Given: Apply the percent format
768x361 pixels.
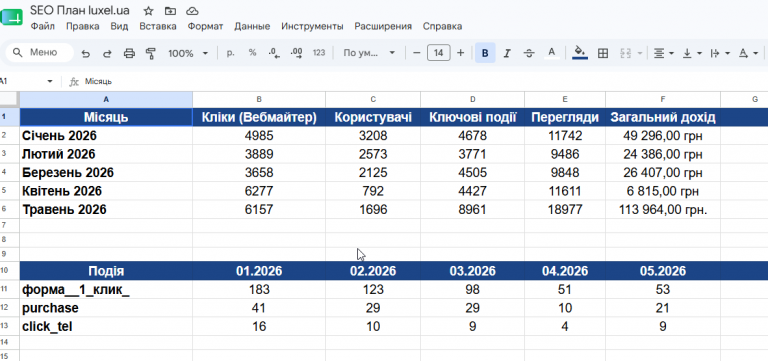Looking at the screenshot, I should [x=252, y=53].
